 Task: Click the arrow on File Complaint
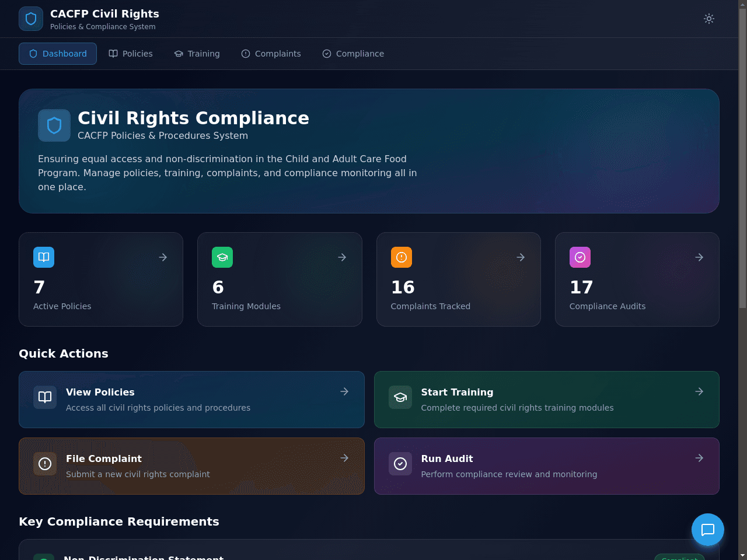(344, 458)
